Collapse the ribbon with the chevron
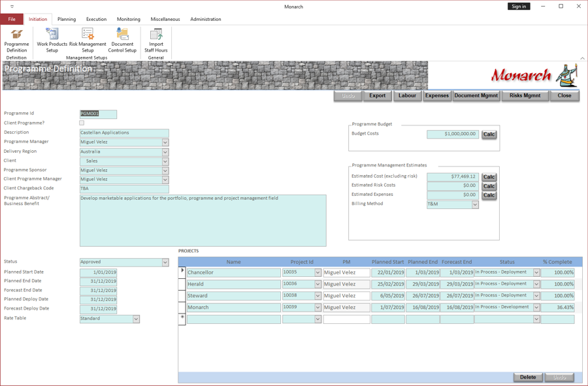 [x=582, y=58]
